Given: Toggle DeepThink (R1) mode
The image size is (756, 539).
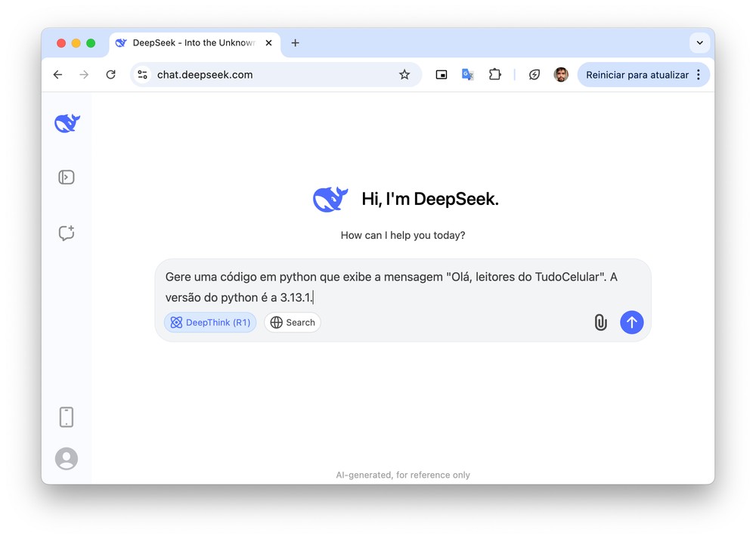Looking at the screenshot, I should (210, 323).
